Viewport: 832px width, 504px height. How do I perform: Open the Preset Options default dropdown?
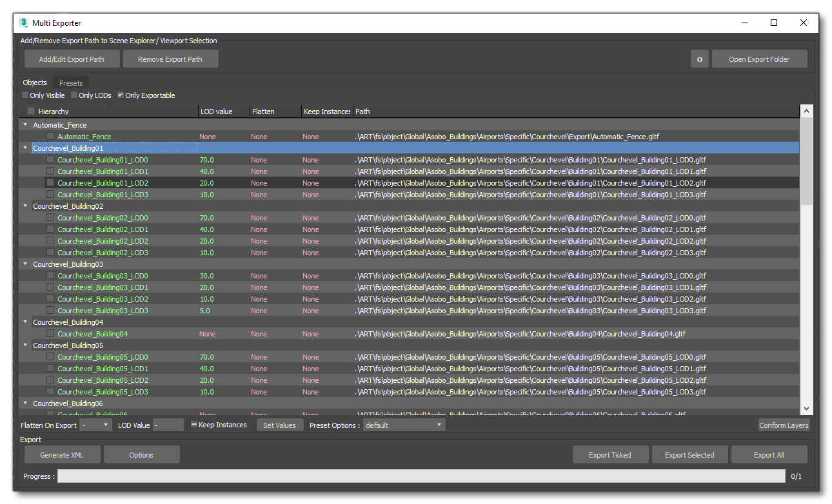point(404,425)
